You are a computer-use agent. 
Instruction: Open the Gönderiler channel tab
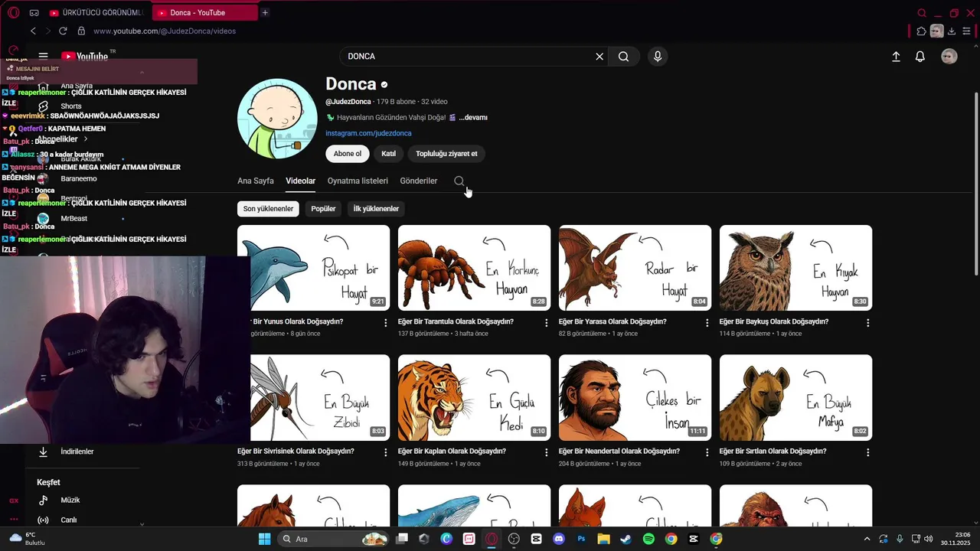pyautogui.click(x=419, y=181)
